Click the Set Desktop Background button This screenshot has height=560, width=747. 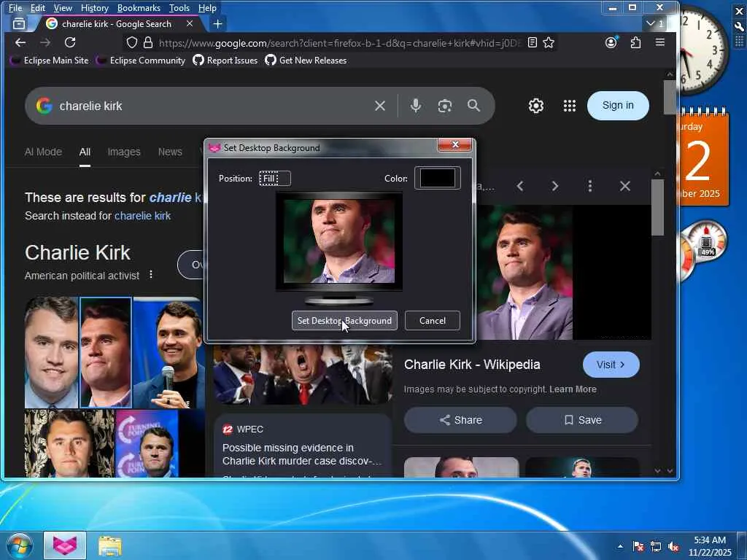(x=344, y=321)
